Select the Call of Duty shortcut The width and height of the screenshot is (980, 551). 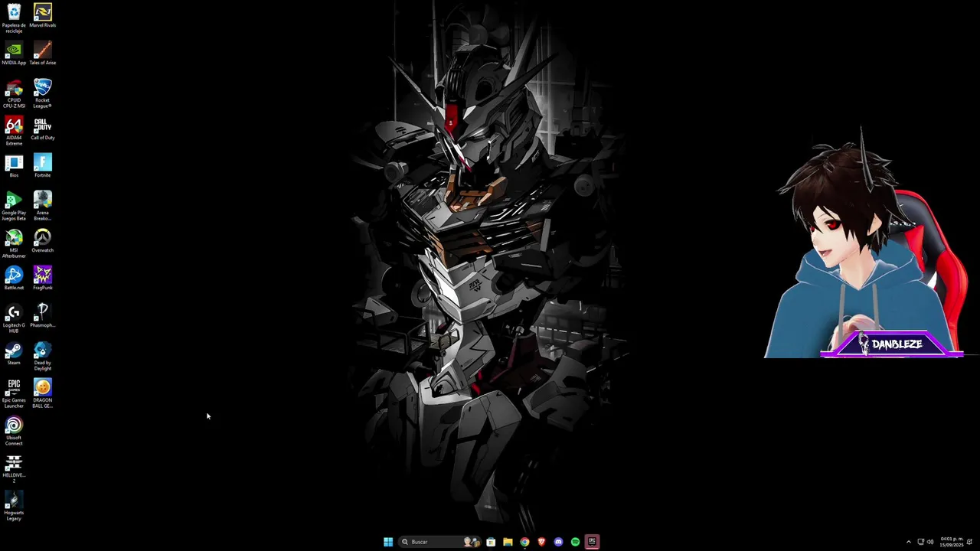(x=42, y=128)
